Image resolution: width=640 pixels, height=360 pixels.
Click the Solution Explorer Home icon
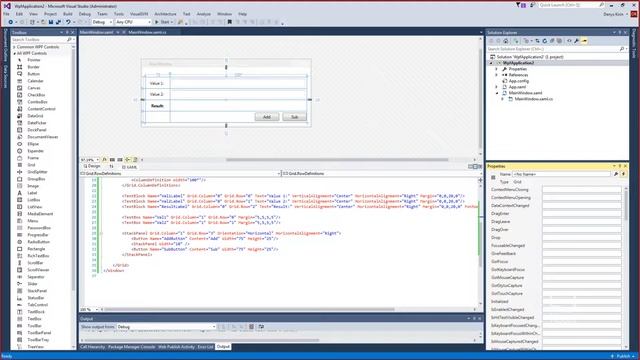[506, 41]
